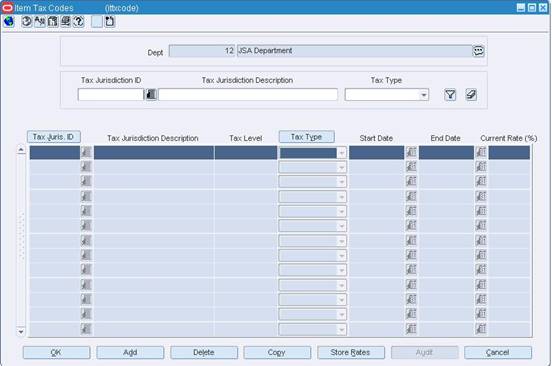552x366 pixels.
Task: Open the last row's End Date calendar icon
Action: tap(481, 329)
